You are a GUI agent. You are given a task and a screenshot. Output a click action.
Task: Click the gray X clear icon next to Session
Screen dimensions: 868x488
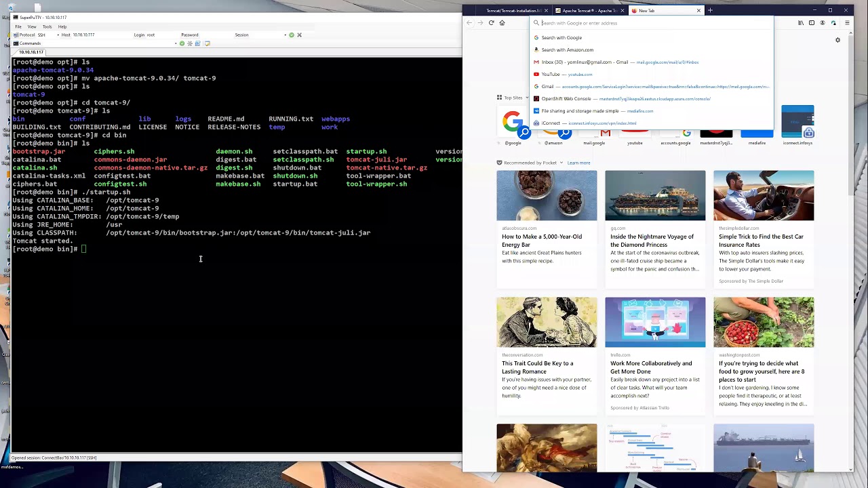(x=299, y=35)
